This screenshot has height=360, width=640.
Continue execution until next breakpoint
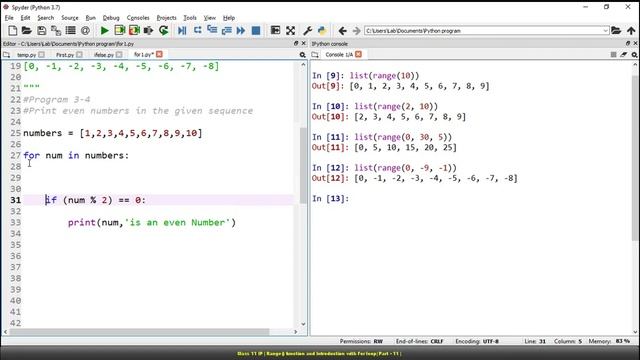tap(241, 31)
